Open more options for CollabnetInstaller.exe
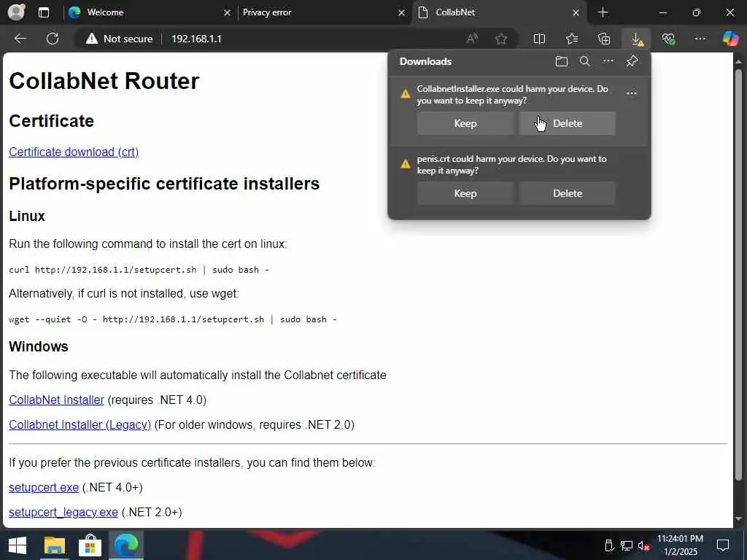This screenshot has width=747, height=560. pyautogui.click(x=631, y=93)
